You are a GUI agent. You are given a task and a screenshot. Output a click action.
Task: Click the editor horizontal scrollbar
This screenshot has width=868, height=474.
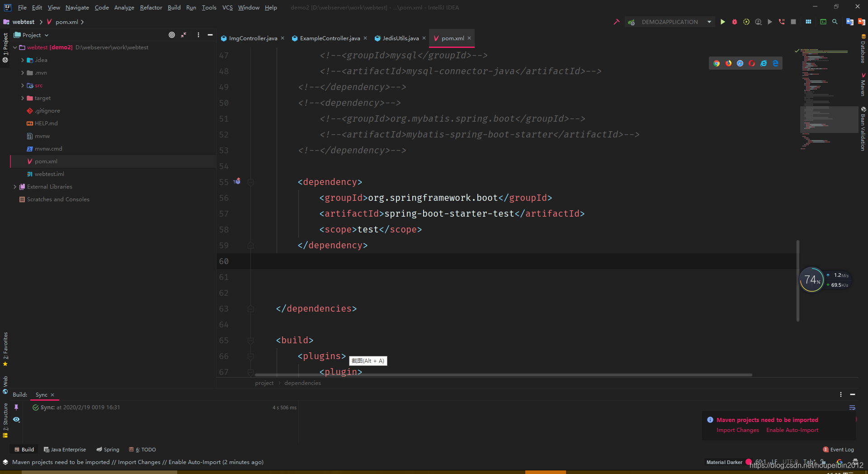click(503, 375)
